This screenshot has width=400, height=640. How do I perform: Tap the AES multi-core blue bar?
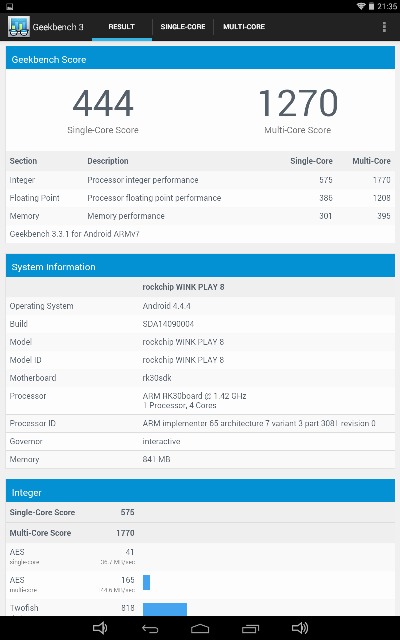pos(147,582)
